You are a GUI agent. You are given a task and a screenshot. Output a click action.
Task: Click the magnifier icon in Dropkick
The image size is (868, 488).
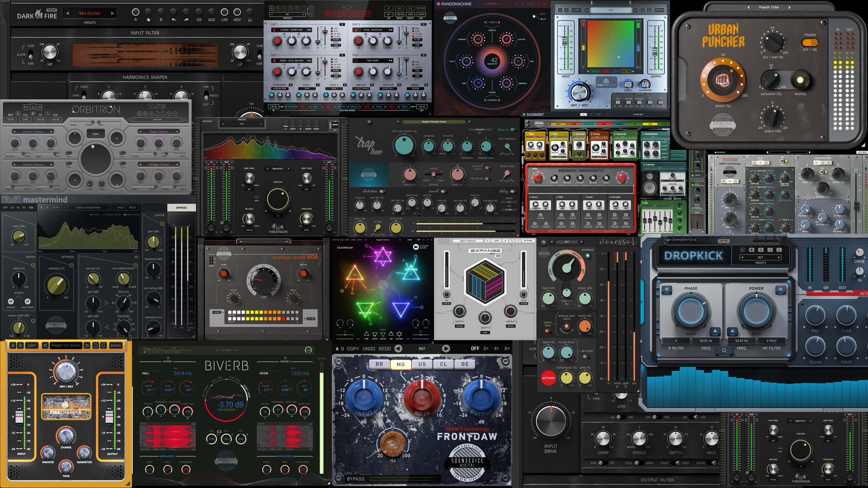point(724,350)
